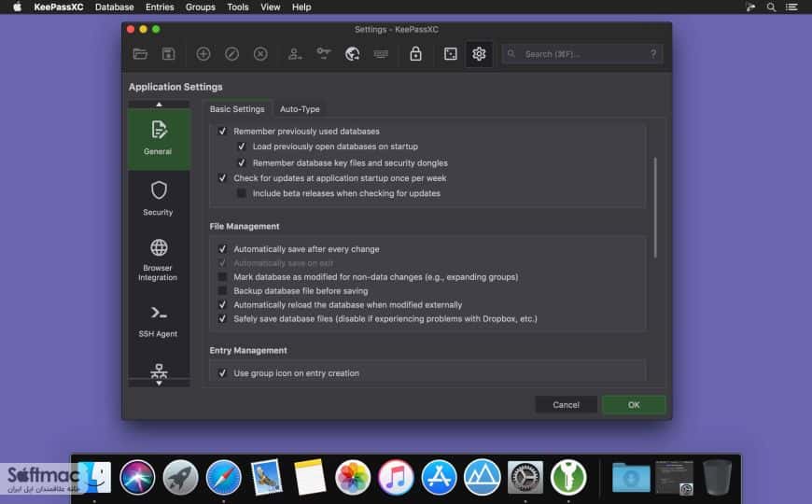Enable Mark database as modified for non-data changes

coord(222,277)
